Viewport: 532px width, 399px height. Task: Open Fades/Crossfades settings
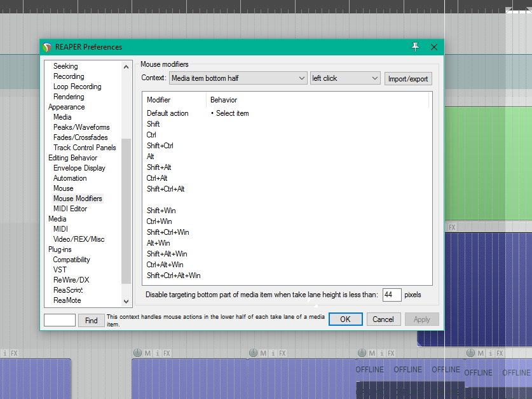tap(81, 137)
